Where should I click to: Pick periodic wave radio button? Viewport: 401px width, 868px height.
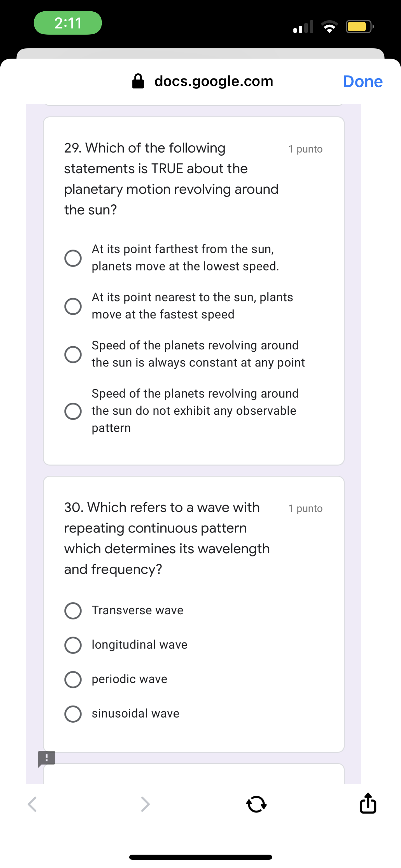point(73,679)
